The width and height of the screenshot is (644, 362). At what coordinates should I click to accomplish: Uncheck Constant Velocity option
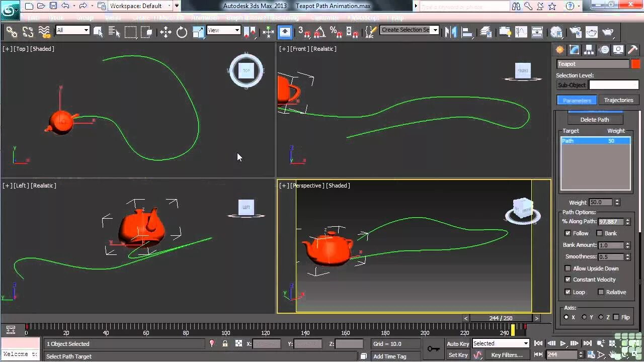pyautogui.click(x=568, y=280)
